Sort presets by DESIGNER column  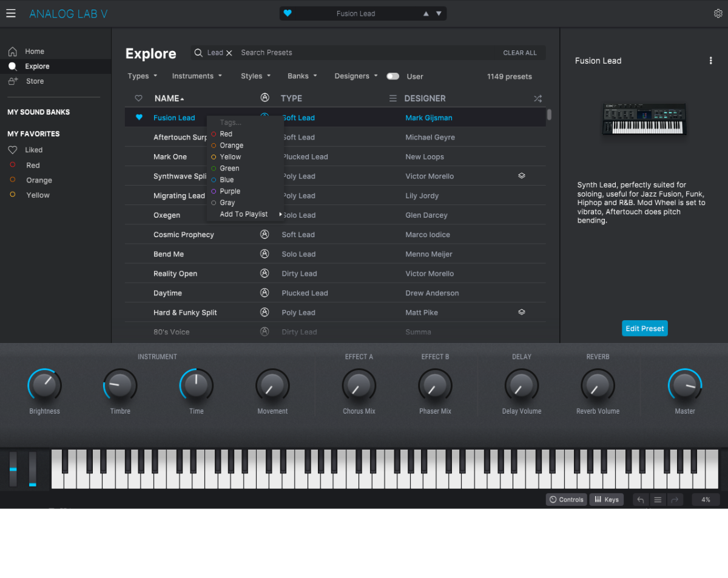[425, 98]
